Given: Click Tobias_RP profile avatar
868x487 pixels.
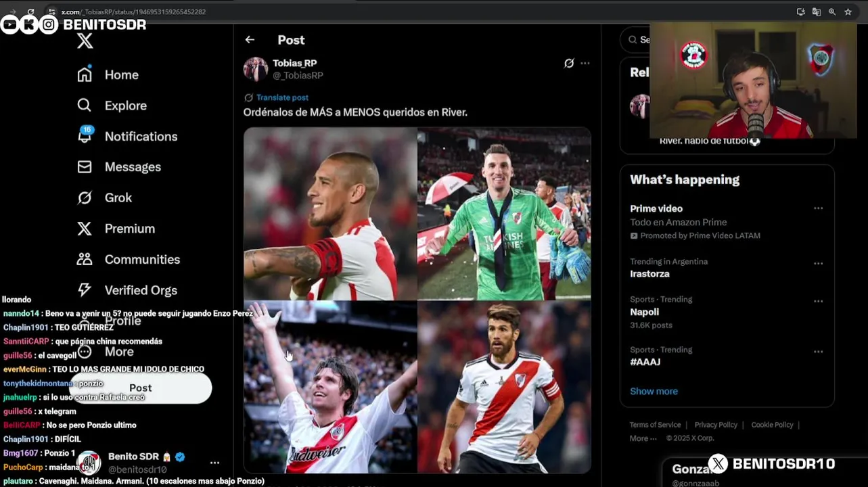Looking at the screenshot, I should click(x=256, y=69).
